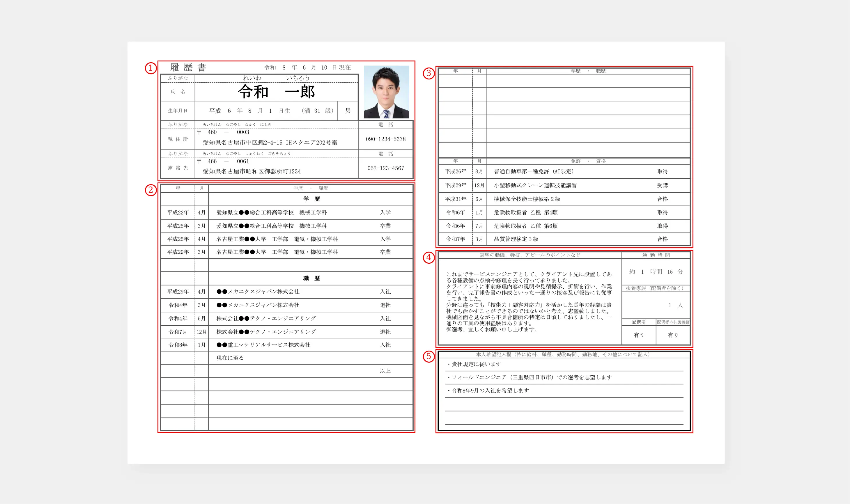
Task: Click the 生年月日 field label
Action: [178, 111]
